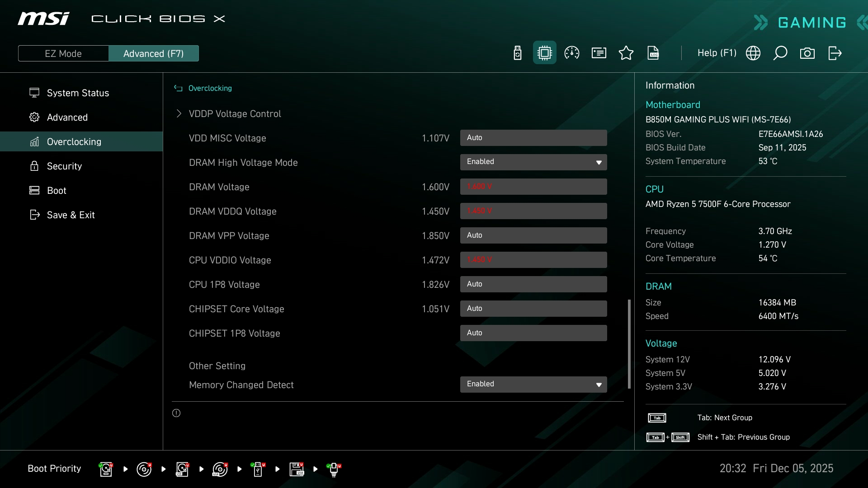Click the info circle icon below the settings
Image resolution: width=868 pixels, height=488 pixels.
pyautogui.click(x=176, y=413)
